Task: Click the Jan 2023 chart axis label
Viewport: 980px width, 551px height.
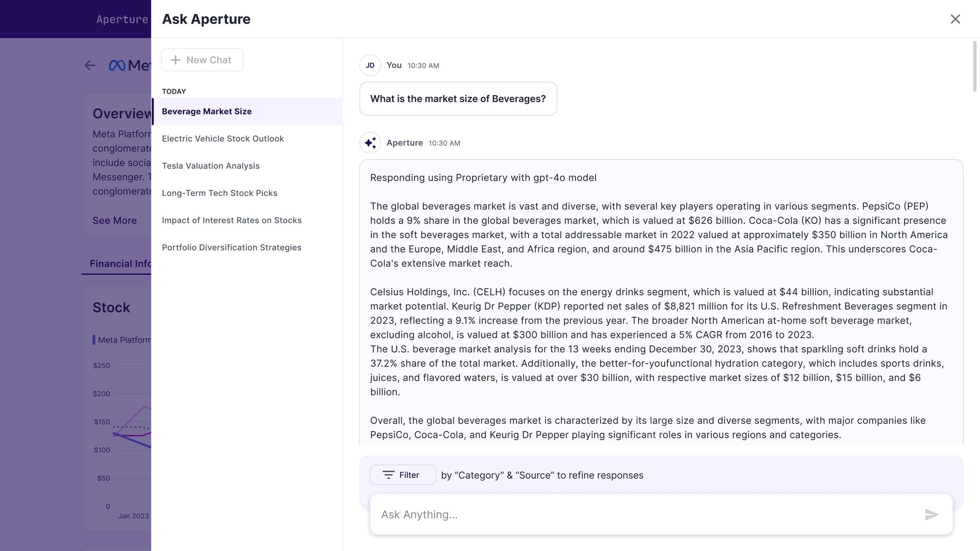Action: coord(134,516)
